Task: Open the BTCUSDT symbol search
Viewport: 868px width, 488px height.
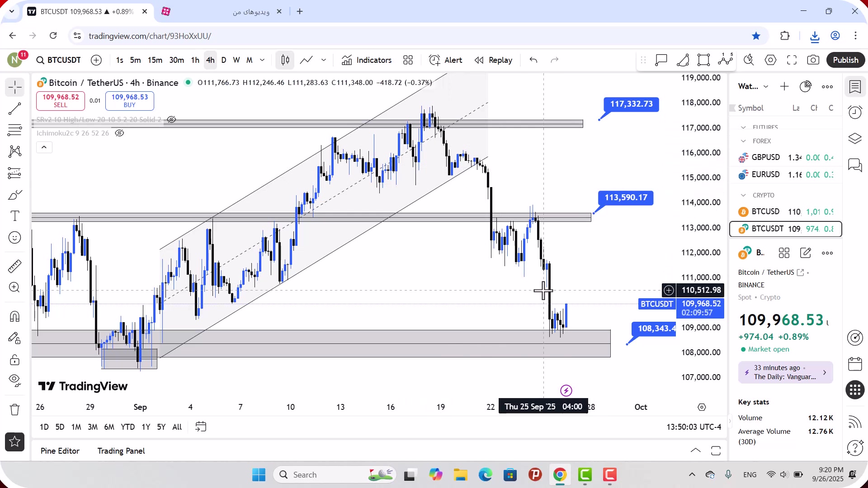Action: click(x=59, y=60)
